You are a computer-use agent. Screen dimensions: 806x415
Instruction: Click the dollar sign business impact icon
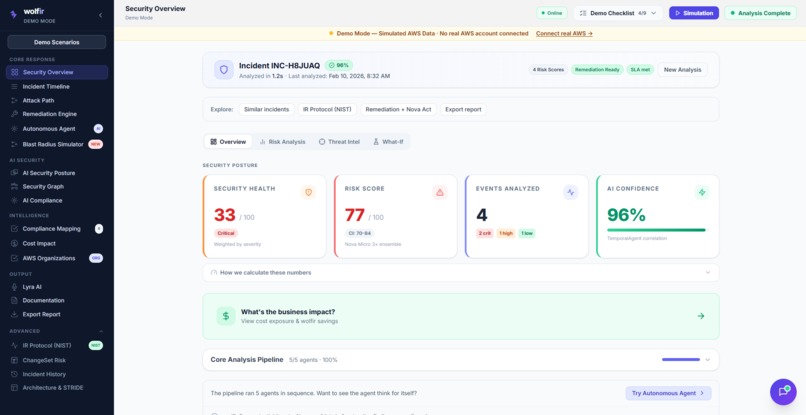226,316
